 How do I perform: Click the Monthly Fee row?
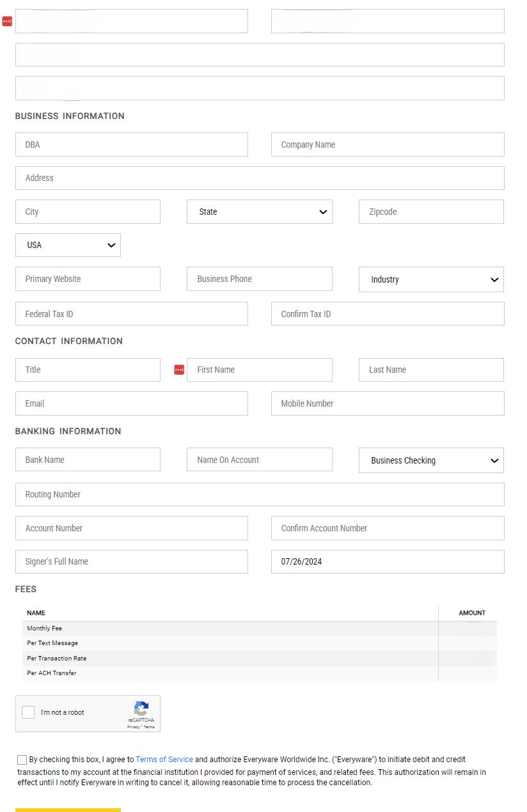[260, 629]
